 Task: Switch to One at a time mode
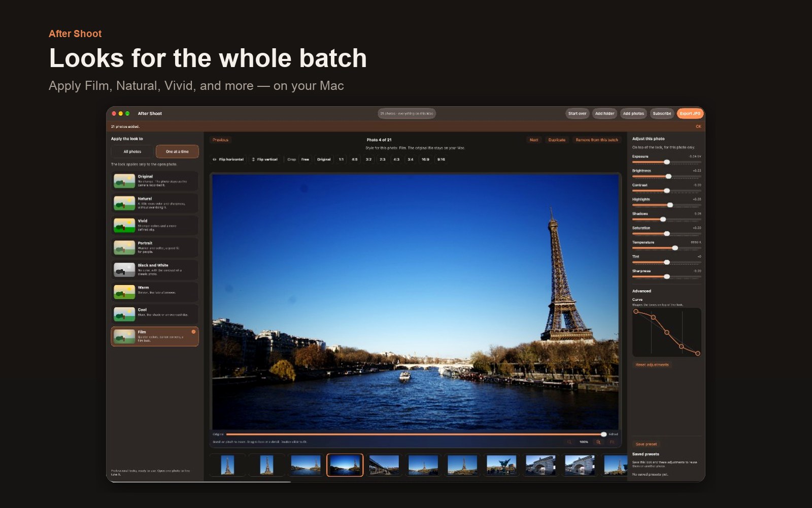coord(177,151)
